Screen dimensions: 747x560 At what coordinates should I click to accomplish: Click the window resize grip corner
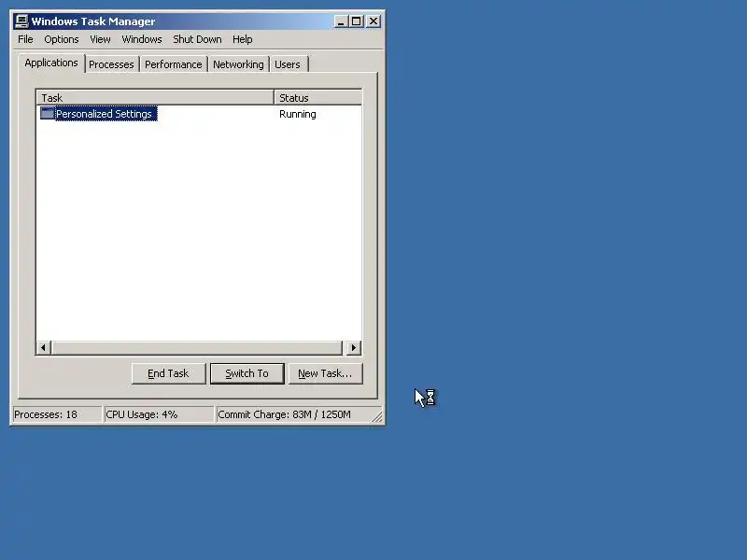[x=377, y=417]
